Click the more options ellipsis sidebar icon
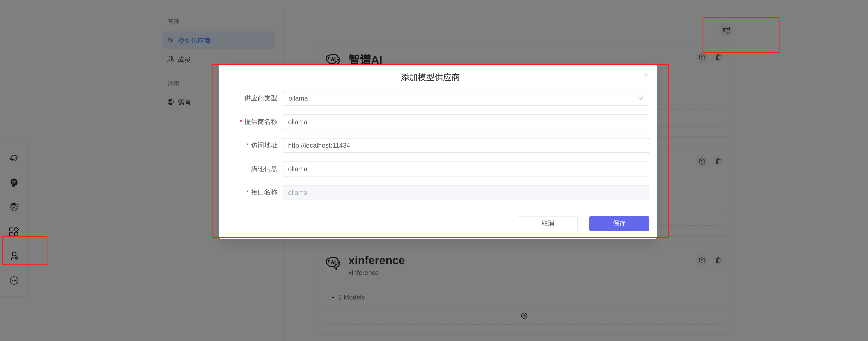 14,280
